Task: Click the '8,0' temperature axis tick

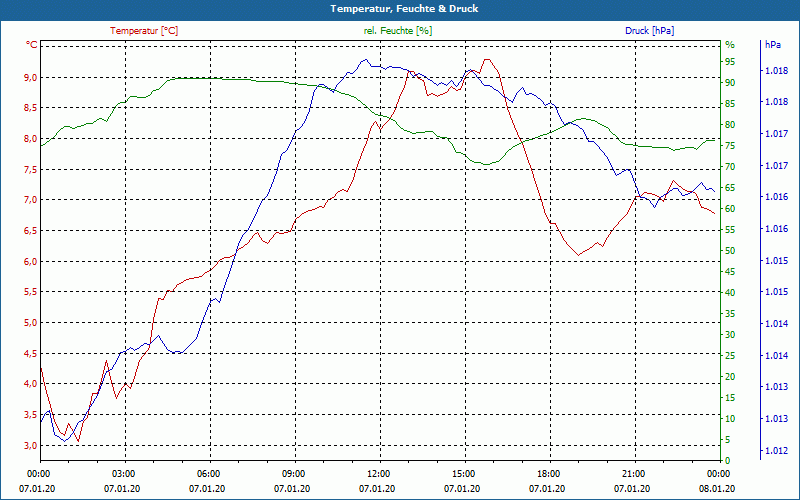Action: [31, 139]
